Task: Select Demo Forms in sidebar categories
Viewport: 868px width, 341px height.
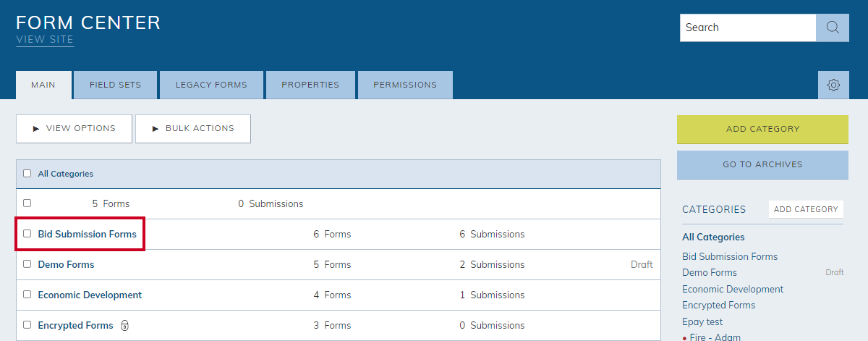Action: pos(710,272)
